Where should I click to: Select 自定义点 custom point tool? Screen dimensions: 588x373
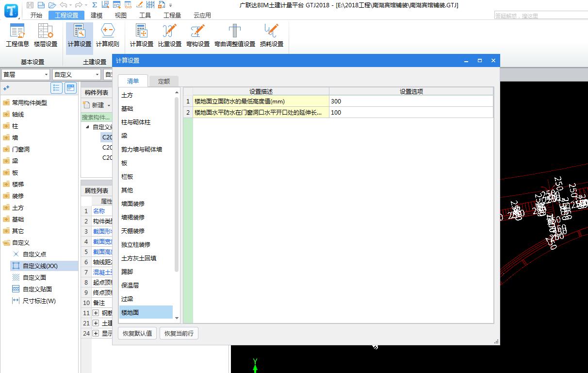point(35,254)
